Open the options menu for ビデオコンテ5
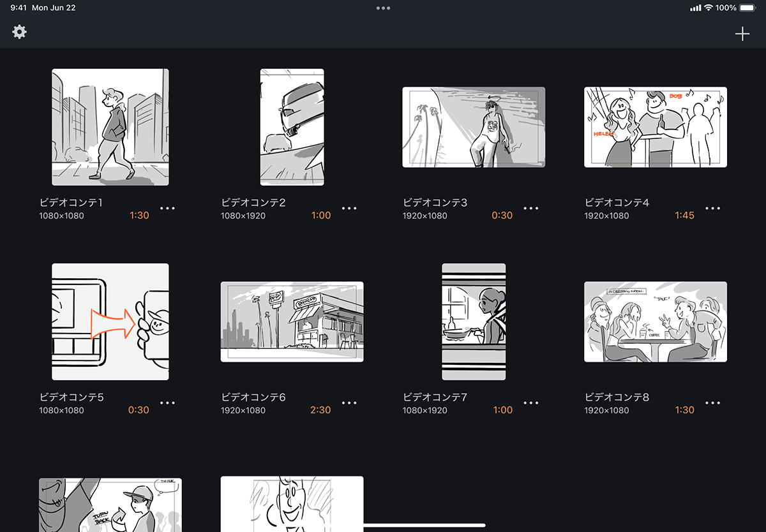The width and height of the screenshot is (766, 532). (167, 402)
